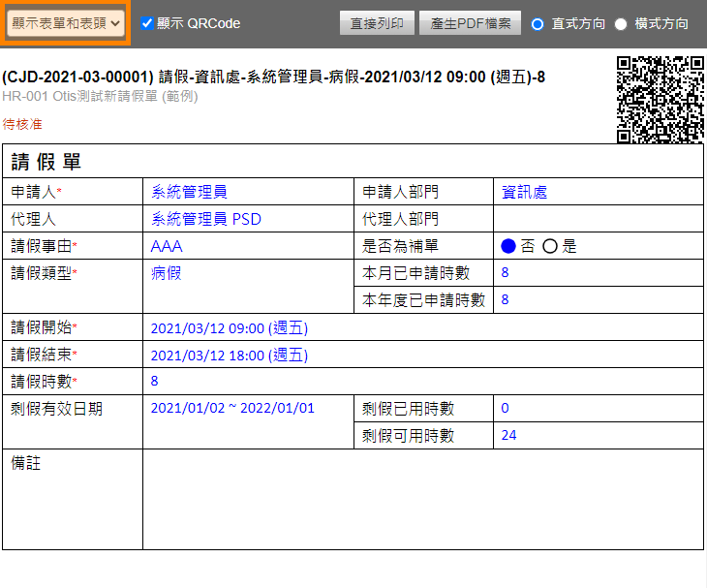Select the 橫式方向 radio button

click(621, 24)
